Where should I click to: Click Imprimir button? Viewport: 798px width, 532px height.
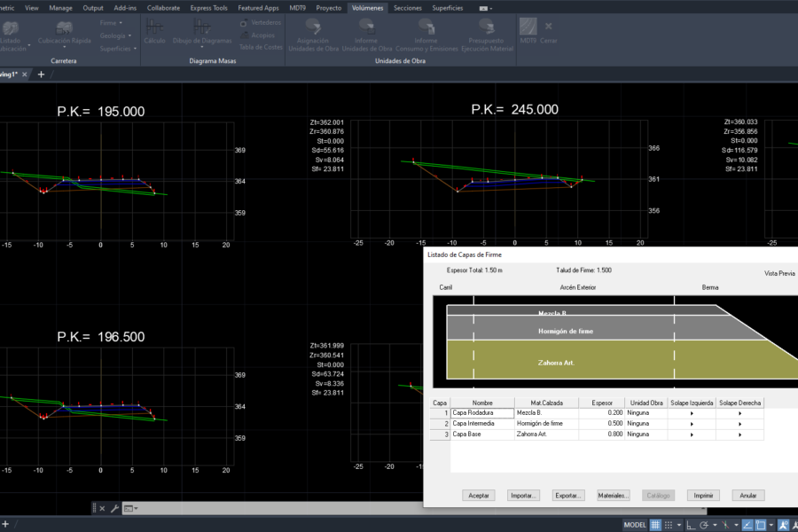click(x=703, y=496)
